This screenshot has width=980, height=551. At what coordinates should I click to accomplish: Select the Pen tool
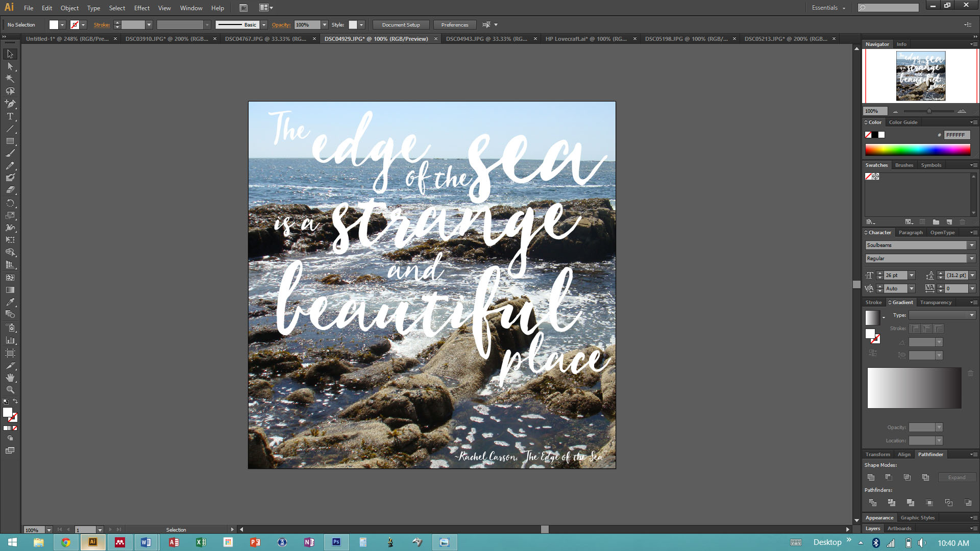pos(10,104)
